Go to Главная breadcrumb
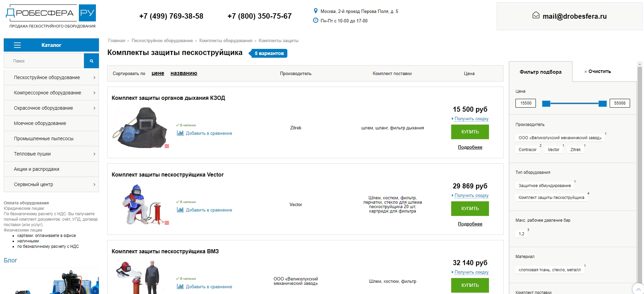The image size is (644, 294). pyautogui.click(x=117, y=41)
